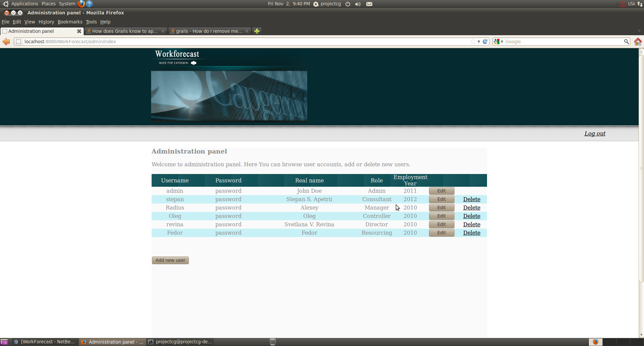Open the Help menu

[x=105, y=22]
